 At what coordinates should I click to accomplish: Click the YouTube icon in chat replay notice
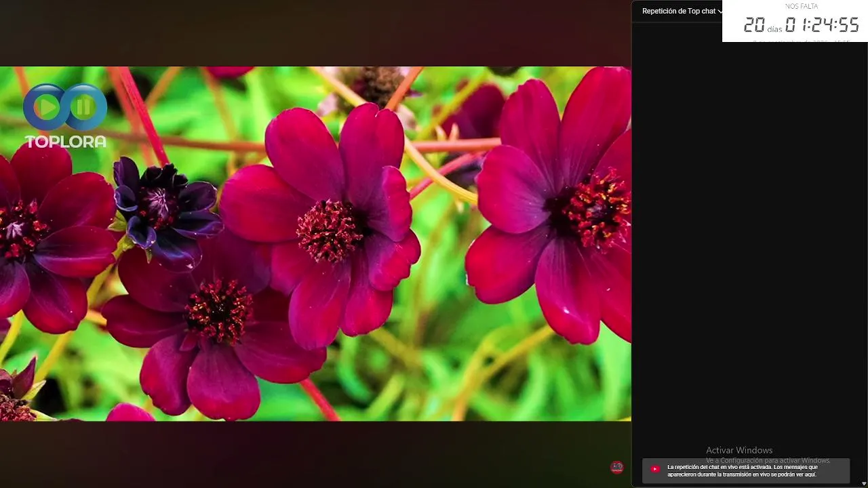tap(655, 469)
